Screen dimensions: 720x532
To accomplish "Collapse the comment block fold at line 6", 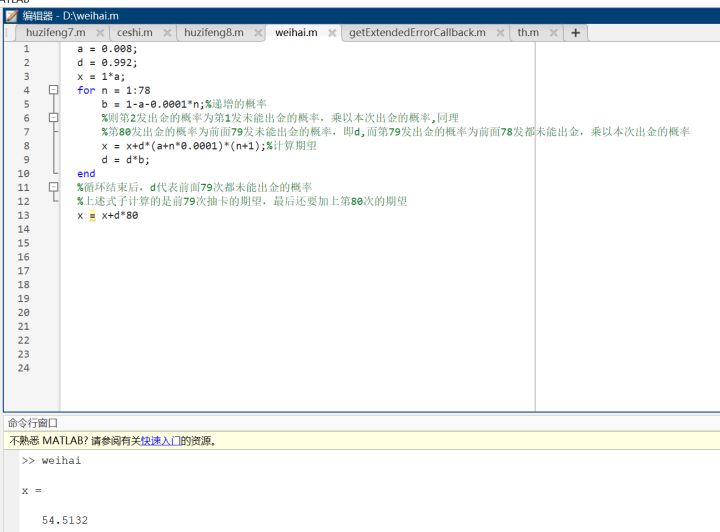I will point(54,118).
